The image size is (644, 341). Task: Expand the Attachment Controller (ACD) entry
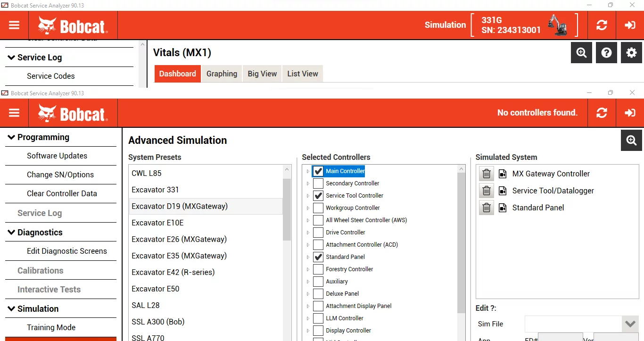[307, 244]
